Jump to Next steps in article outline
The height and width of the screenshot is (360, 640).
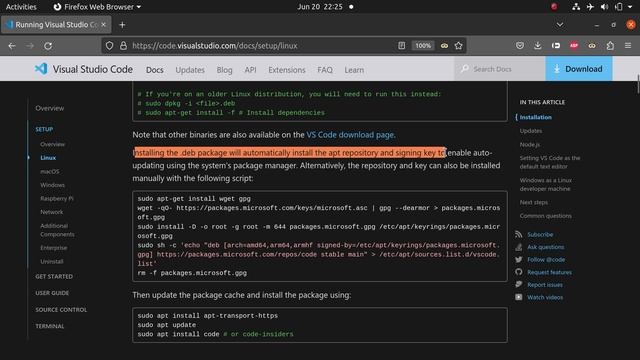point(533,202)
